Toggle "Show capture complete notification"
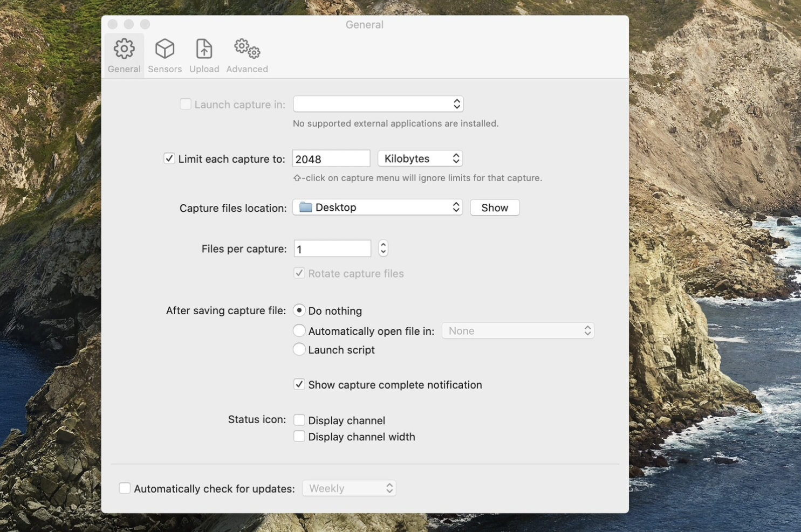 [299, 384]
